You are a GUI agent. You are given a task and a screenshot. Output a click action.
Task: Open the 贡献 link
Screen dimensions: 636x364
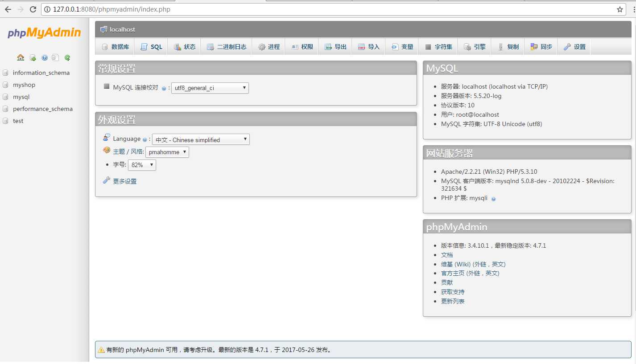(x=447, y=282)
